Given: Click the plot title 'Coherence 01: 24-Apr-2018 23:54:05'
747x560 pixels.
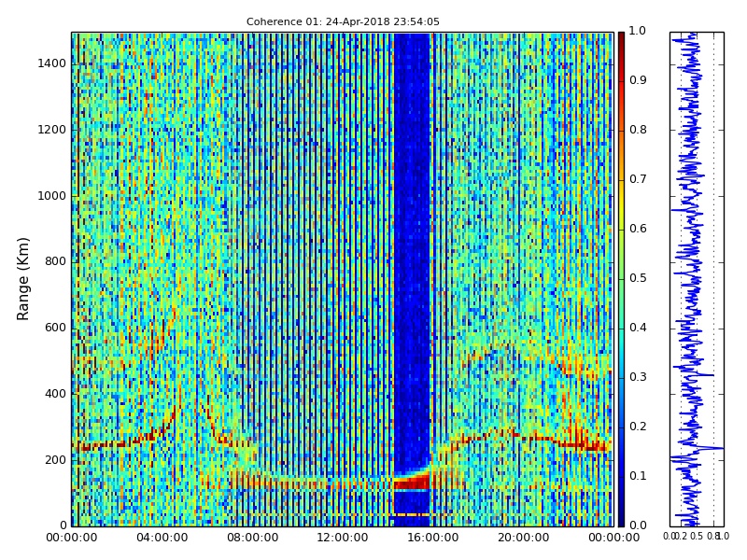Looking at the screenshot, I should (x=343, y=21).
